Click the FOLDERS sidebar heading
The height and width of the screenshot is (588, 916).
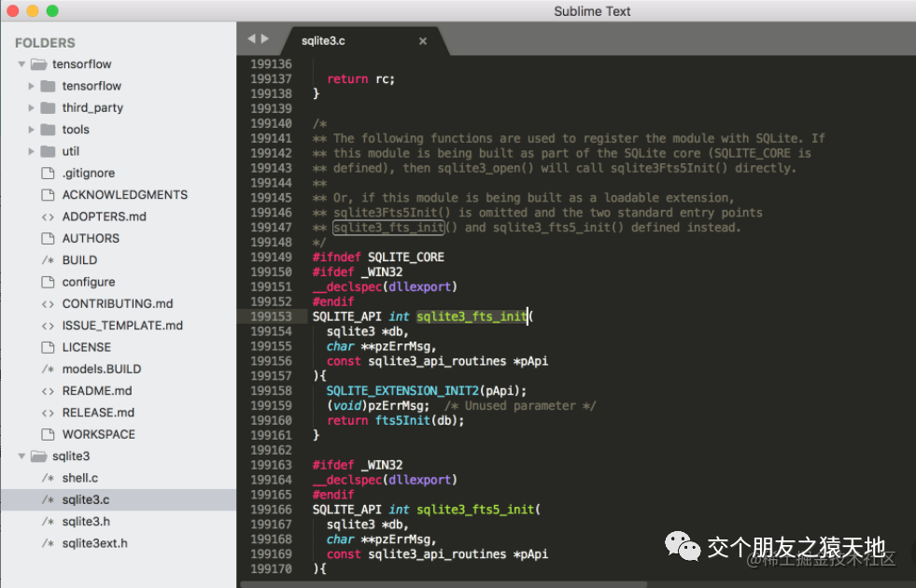click(45, 43)
